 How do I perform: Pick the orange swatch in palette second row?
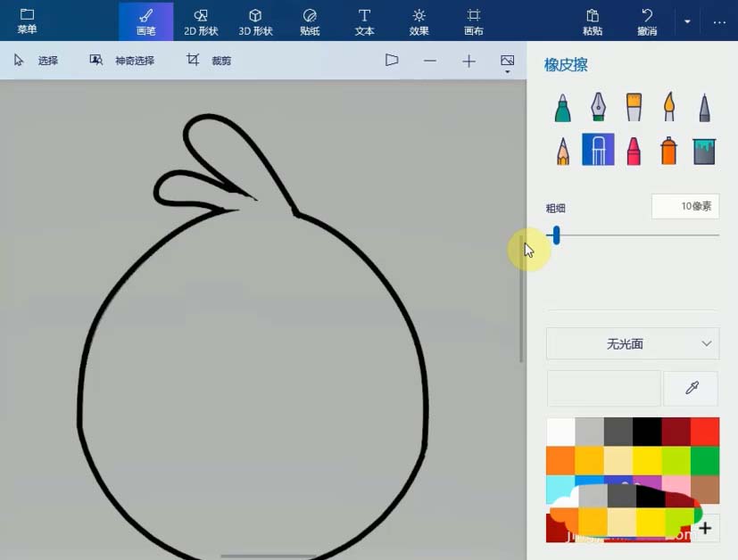(560, 460)
